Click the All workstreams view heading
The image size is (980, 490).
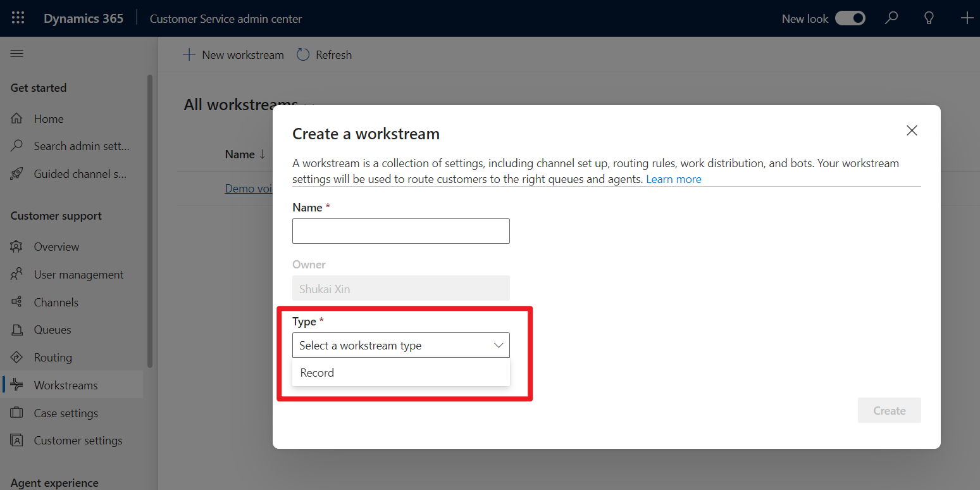pos(240,105)
